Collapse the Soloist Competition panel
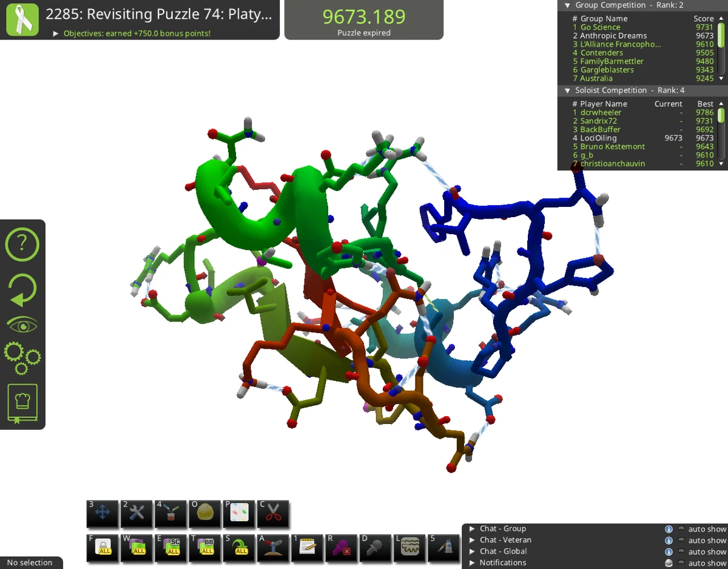The height and width of the screenshot is (569, 728). tap(567, 90)
